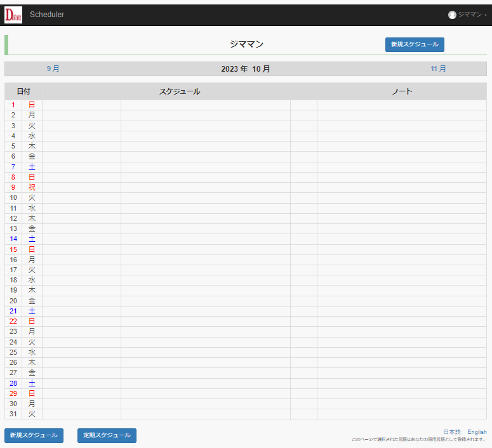This screenshot has height=448, width=492.
Task: Click the ノート column header
Action: coord(401,91)
